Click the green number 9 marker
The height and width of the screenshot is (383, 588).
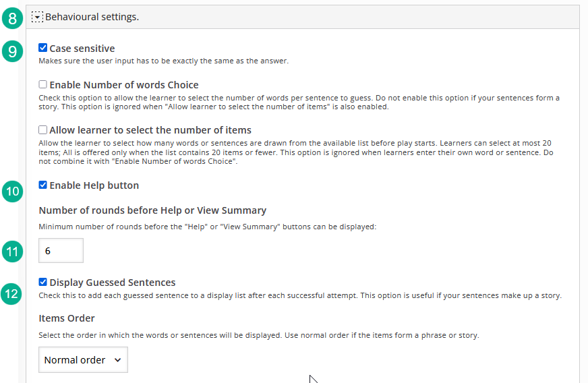12,51
